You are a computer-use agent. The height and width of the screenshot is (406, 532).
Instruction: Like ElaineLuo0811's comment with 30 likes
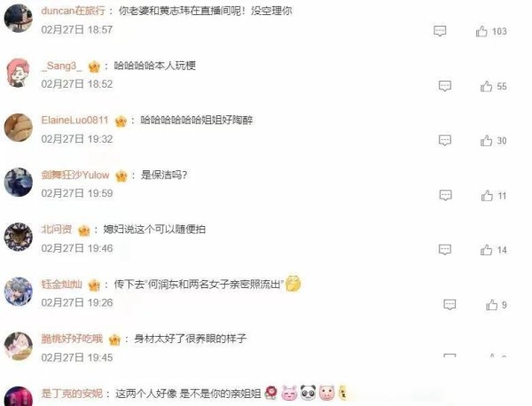pyautogui.click(x=486, y=140)
